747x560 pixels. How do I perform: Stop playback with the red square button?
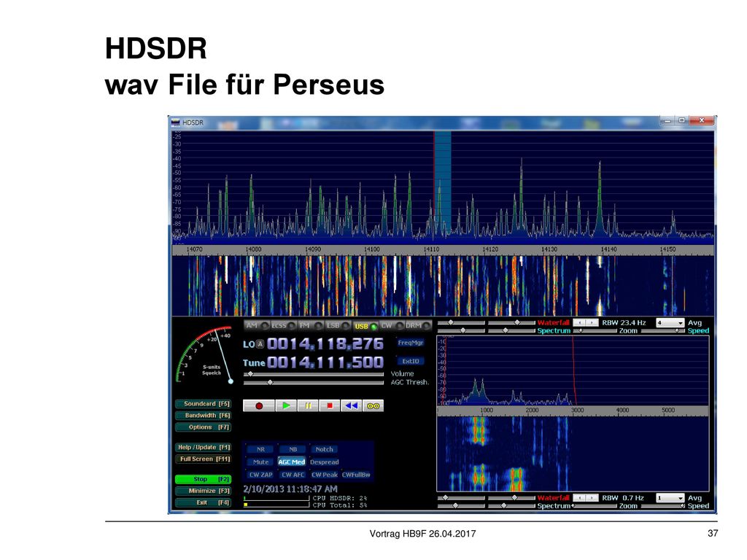[330, 405]
